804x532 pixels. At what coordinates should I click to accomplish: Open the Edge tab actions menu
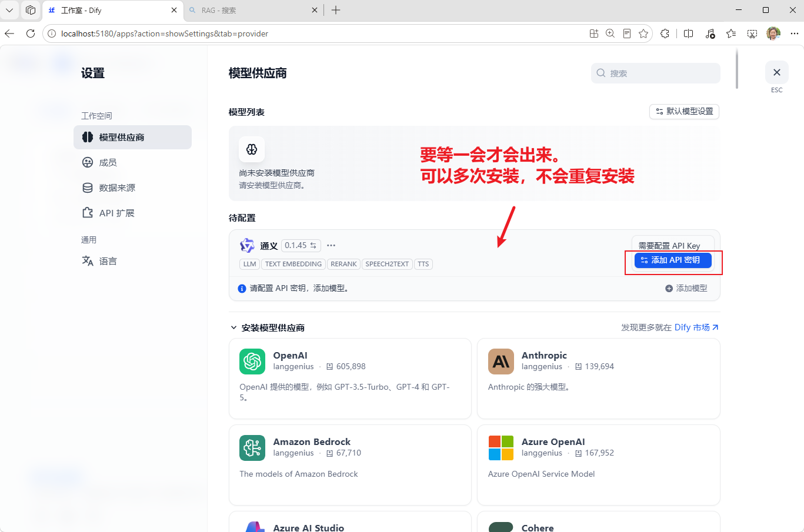click(9, 10)
